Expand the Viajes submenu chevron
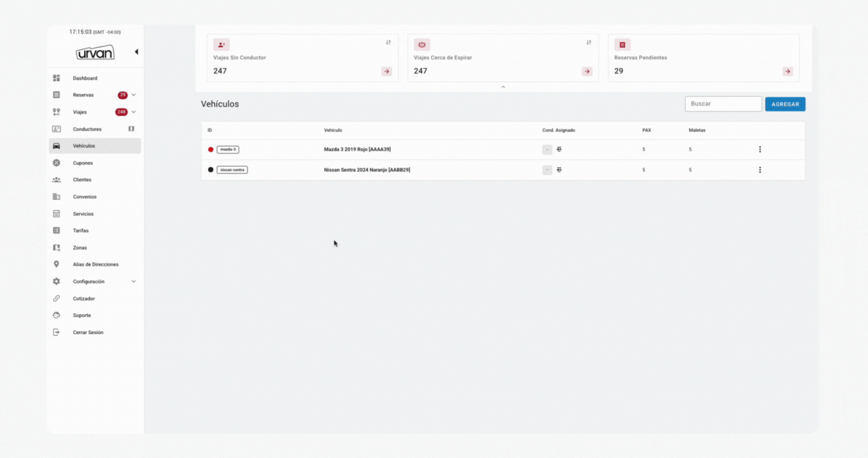Viewport: 868px width, 458px height. point(134,112)
